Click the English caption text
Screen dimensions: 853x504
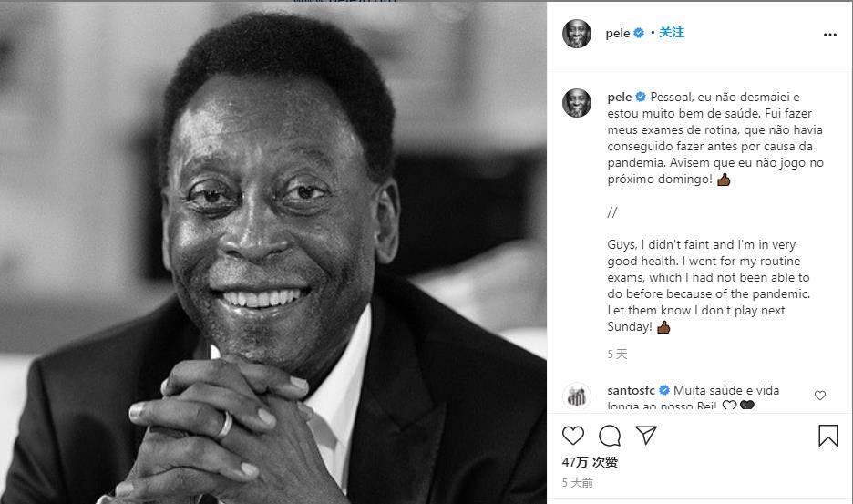coord(708,285)
